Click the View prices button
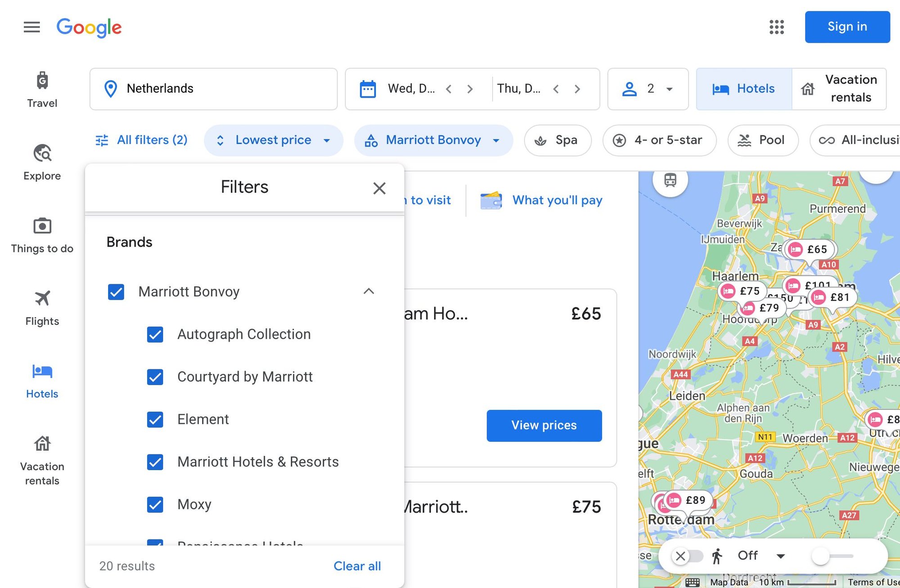Viewport: 900px width, 588px height. pyautogui.click(x=543, y=425)
